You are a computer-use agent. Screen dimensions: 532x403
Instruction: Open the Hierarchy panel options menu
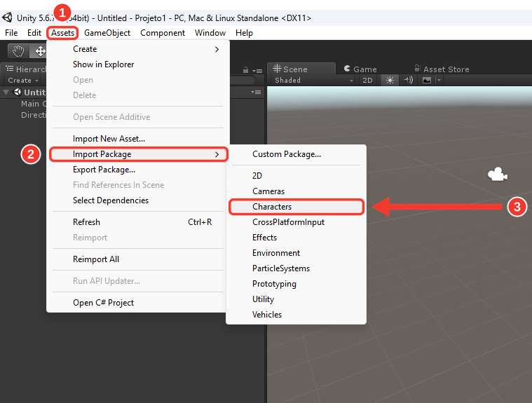257,71
